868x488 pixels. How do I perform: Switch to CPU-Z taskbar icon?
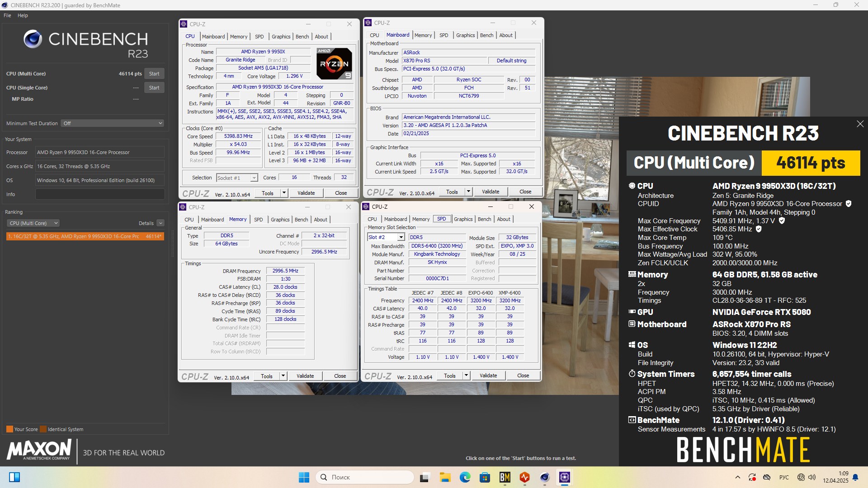pyautogui.click(x=564, y=477)
